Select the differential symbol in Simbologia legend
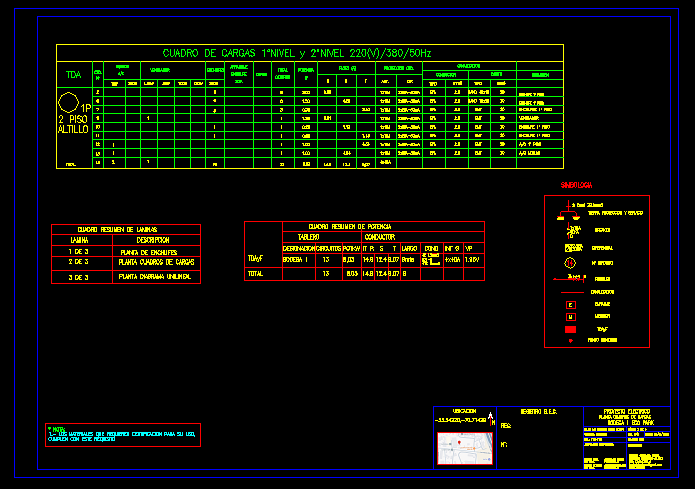Image resolution: width=695 pixels, height=489 pixels. [x=573, y=248]
